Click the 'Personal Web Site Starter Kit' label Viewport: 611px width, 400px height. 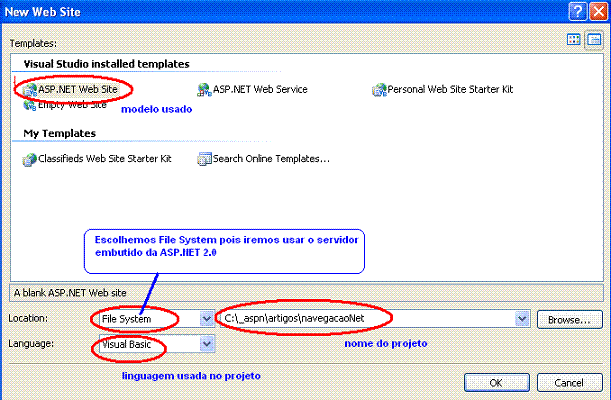450,90
